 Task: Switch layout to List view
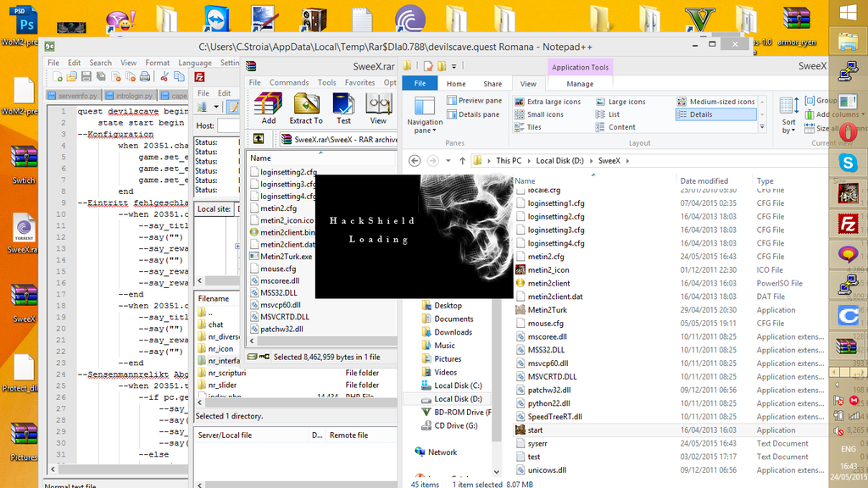608,114
